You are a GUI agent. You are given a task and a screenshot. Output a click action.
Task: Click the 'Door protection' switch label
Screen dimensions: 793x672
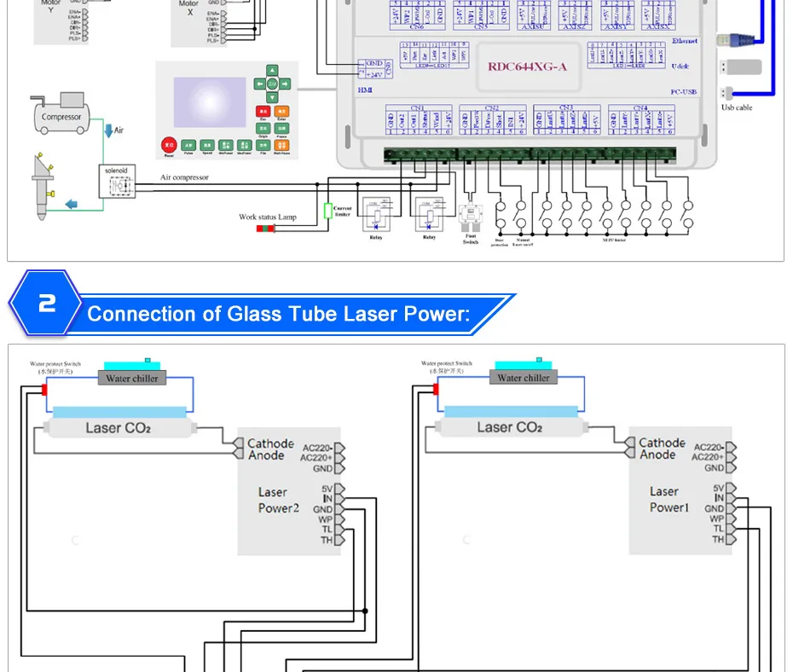(499, 243)
